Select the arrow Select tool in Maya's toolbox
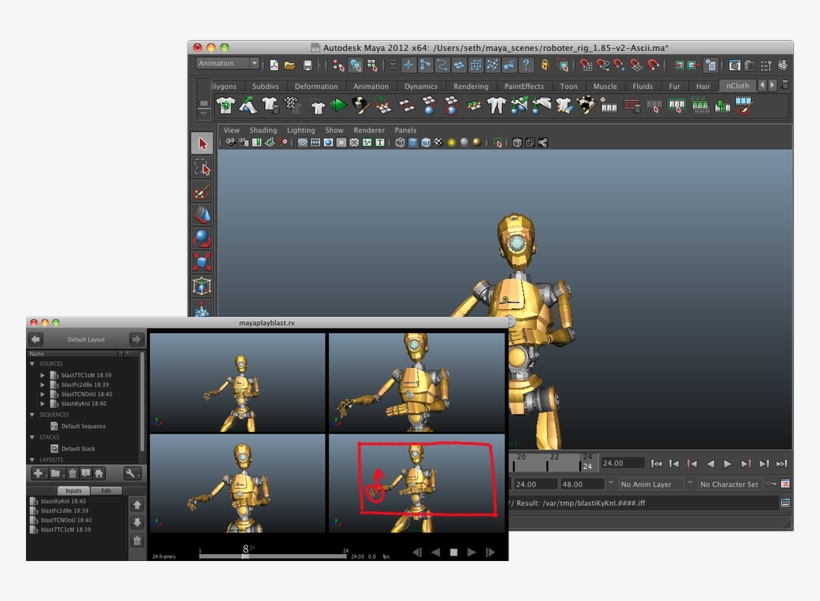This screenshot has width=820, height=601. [202, 144]
